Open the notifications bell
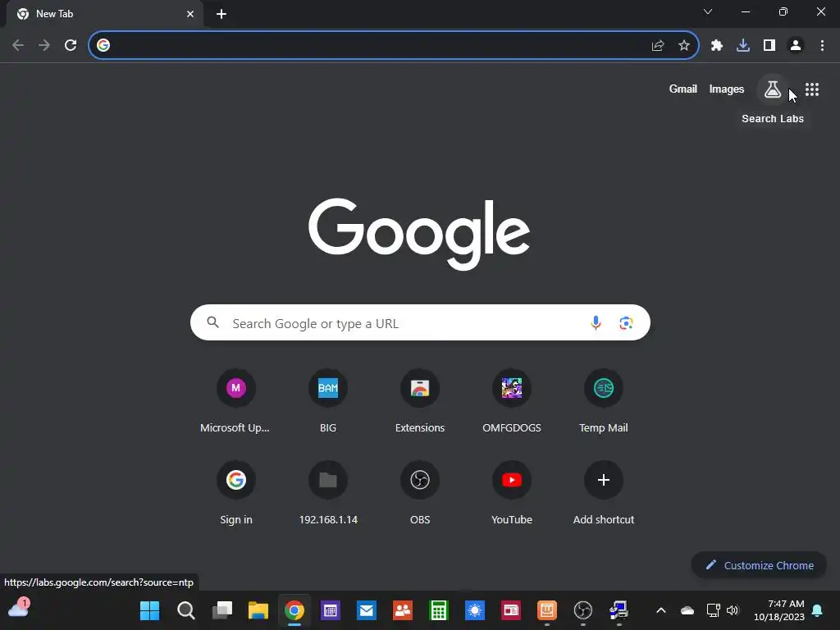The width and height of the screenshot is (840, 630). click(x=818, y=610)
